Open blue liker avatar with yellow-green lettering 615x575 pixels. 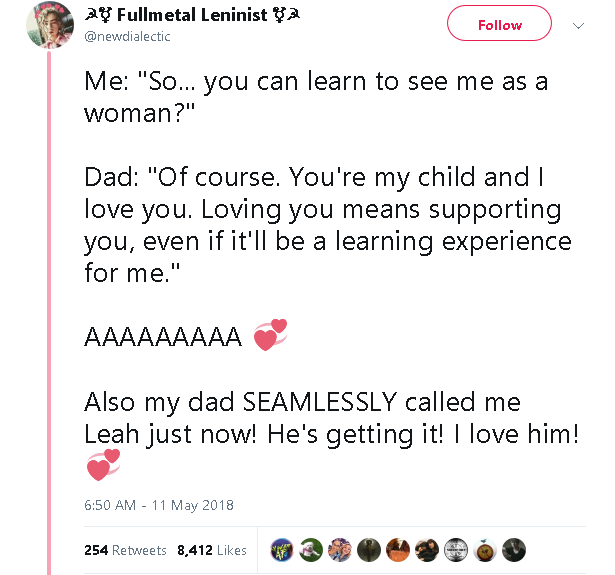tap(282, 550)
